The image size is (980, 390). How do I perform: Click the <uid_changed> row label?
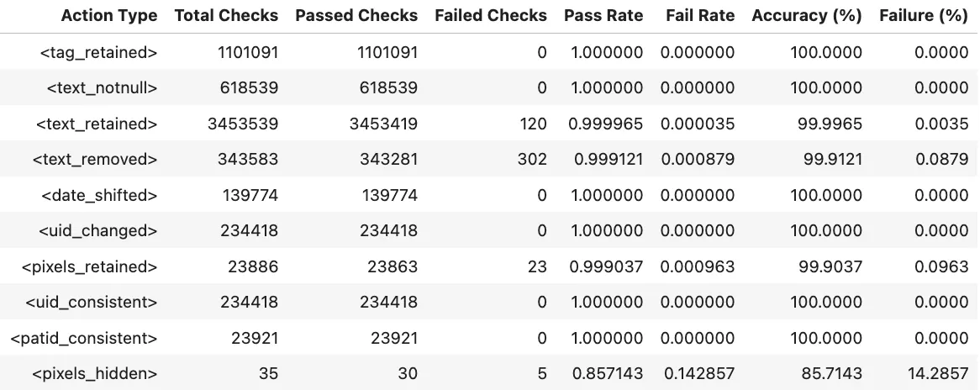tap(98, 230)
